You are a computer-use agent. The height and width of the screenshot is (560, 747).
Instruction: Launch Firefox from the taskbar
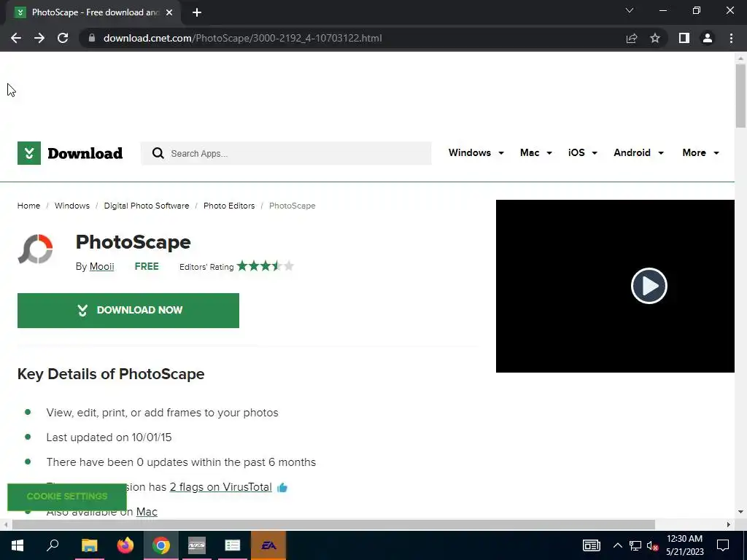coord(125,545)
